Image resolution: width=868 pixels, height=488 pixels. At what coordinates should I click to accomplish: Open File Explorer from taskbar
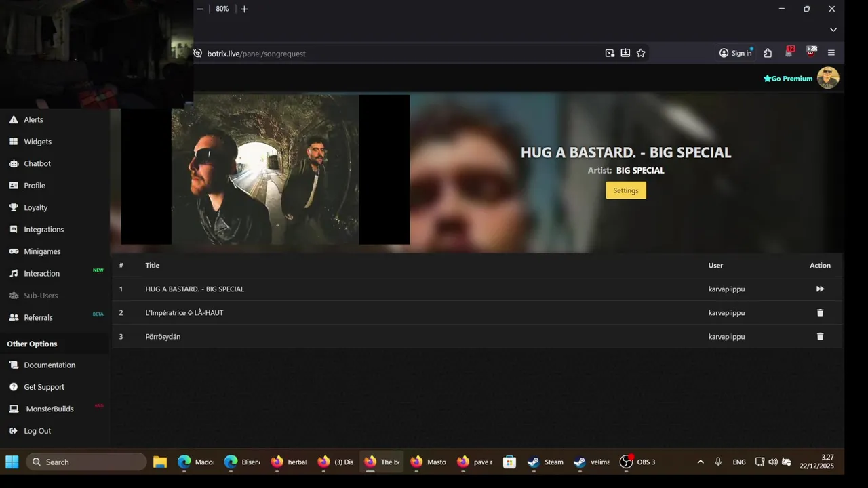pos(160,462)
